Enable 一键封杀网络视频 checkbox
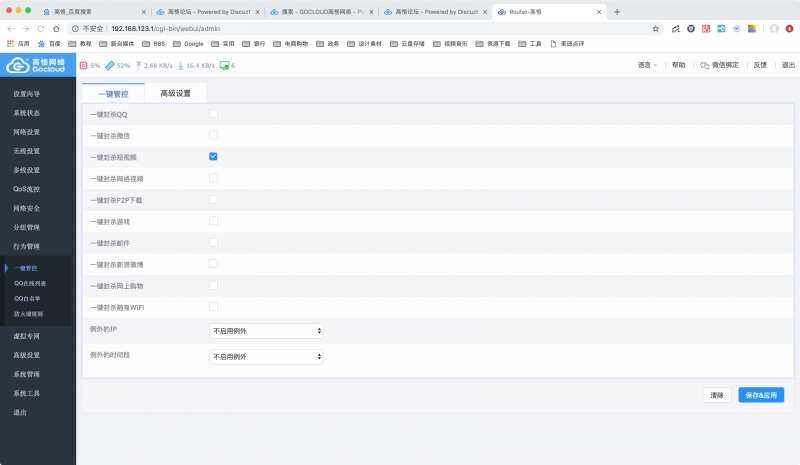 (213, 178)
